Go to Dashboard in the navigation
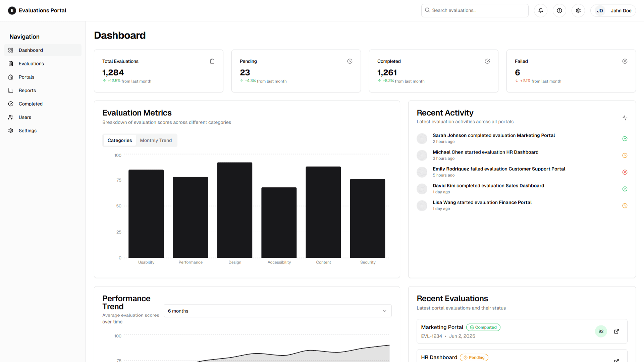 [x=43, y=50]
